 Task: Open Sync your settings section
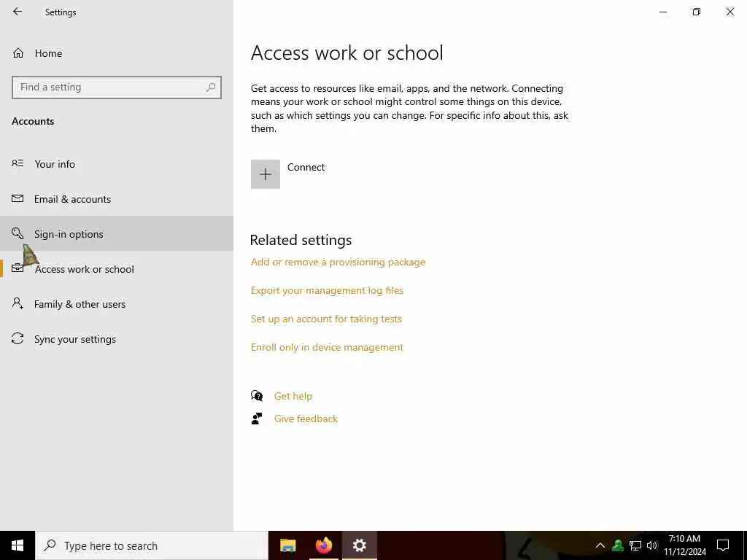117,339
